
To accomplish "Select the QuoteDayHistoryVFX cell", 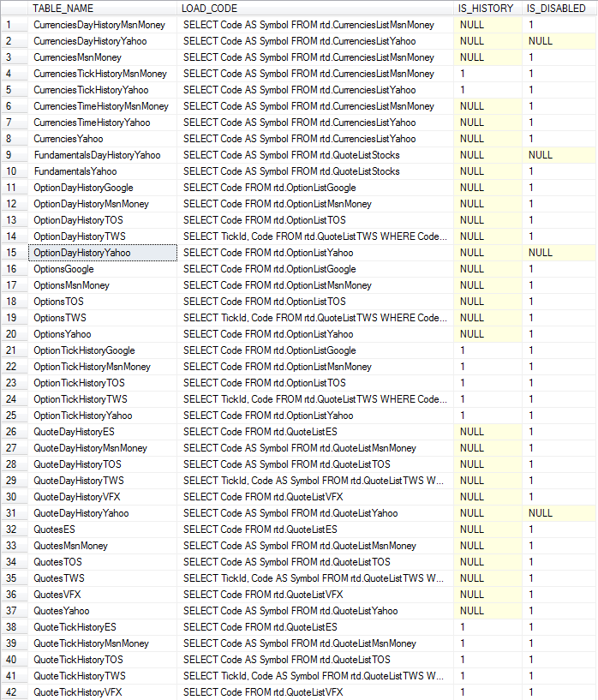I will point(103,497).
